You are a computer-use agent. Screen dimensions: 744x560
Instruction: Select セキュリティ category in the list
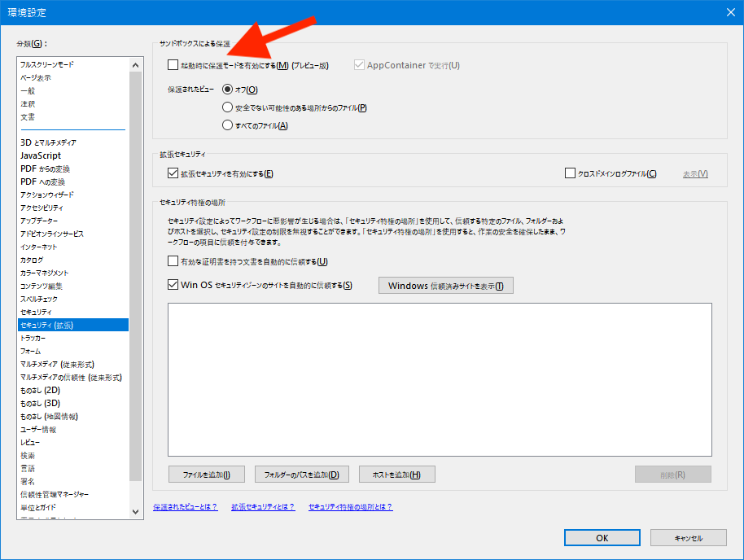(x=36, y=312)
